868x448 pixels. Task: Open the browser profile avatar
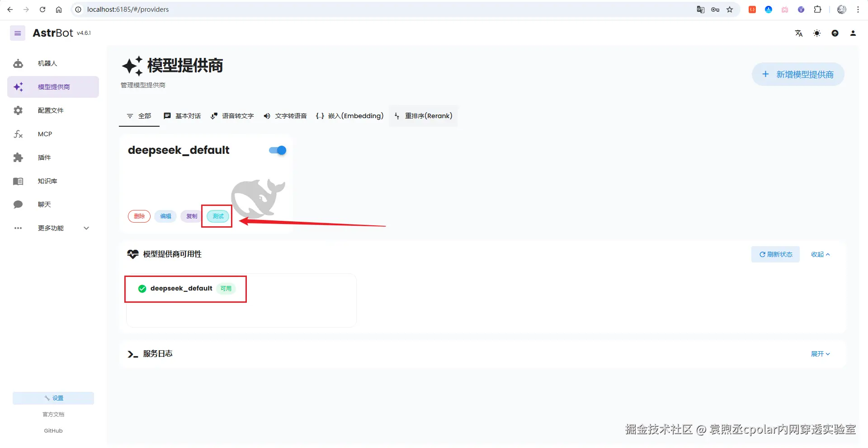click(x=841, y=10)
